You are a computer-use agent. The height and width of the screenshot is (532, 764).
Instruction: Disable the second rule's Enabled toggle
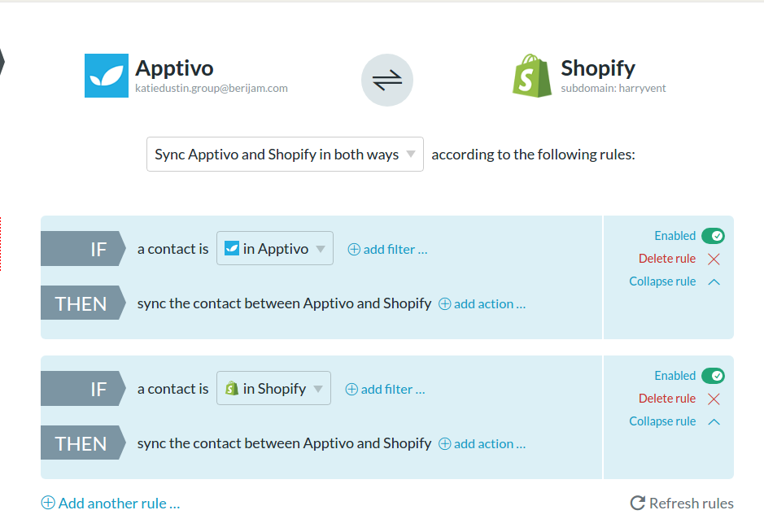point(713,376)
